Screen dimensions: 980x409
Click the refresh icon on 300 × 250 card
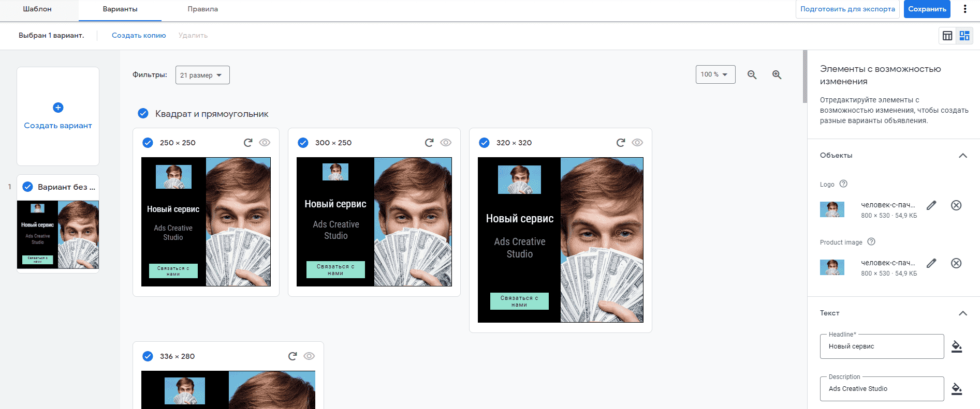click(x=429, y=143)
